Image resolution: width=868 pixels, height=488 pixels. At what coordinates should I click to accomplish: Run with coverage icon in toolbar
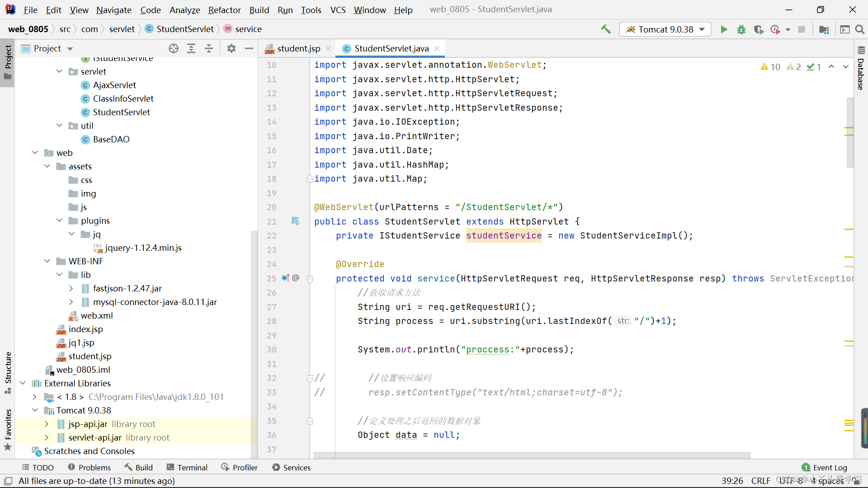click(759, 29)
